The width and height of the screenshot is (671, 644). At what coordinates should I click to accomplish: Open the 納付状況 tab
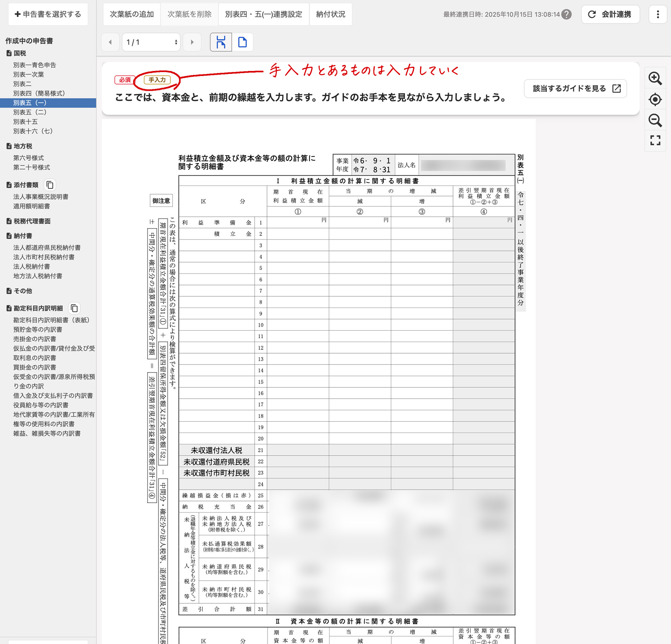point(330,14)
